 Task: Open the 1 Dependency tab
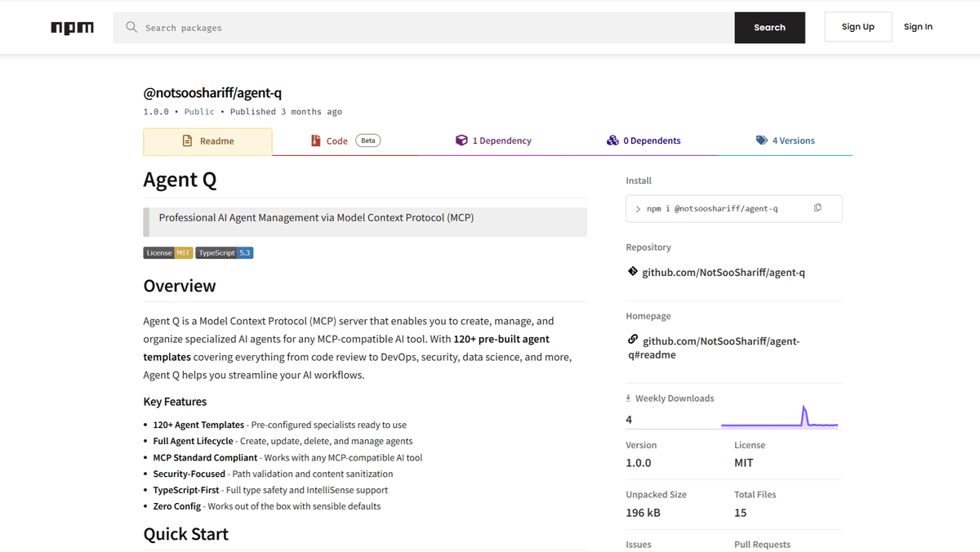pyautogui.click(x=494, y=140)
